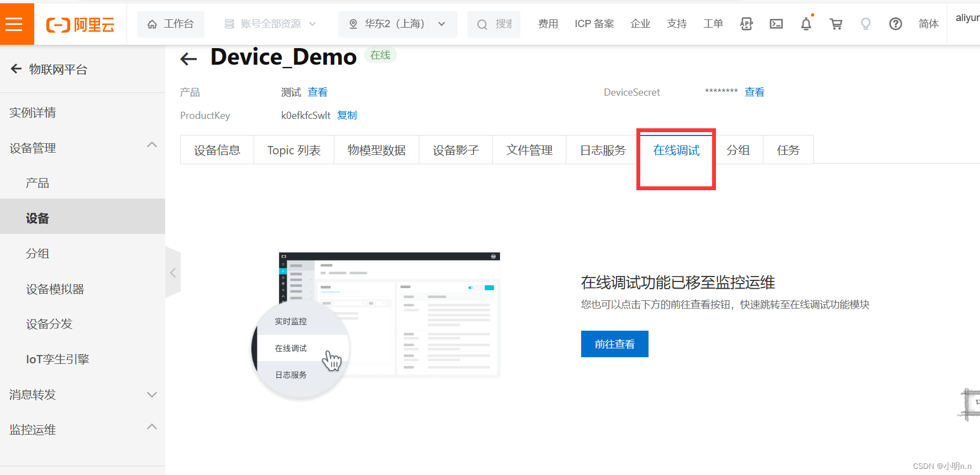Open 设备模拟器 in sidebar
Image resolution: width=980 pixels, height=475 pixels.
coord(55,289)
